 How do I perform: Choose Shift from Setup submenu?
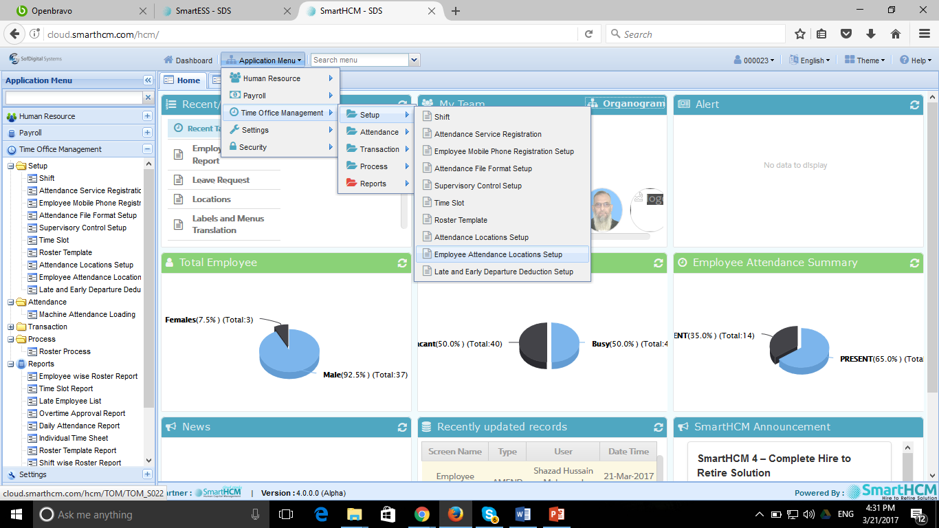tap(502, 117)
